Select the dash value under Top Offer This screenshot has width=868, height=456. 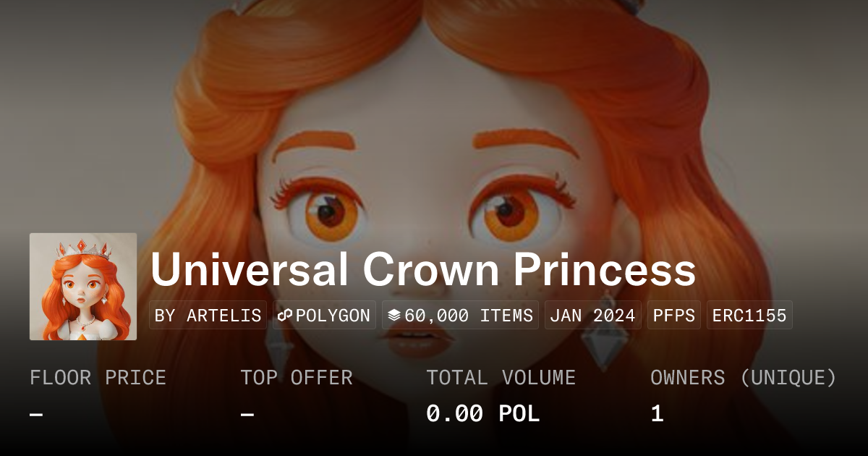pyautogui.click(x=247, y=415)
